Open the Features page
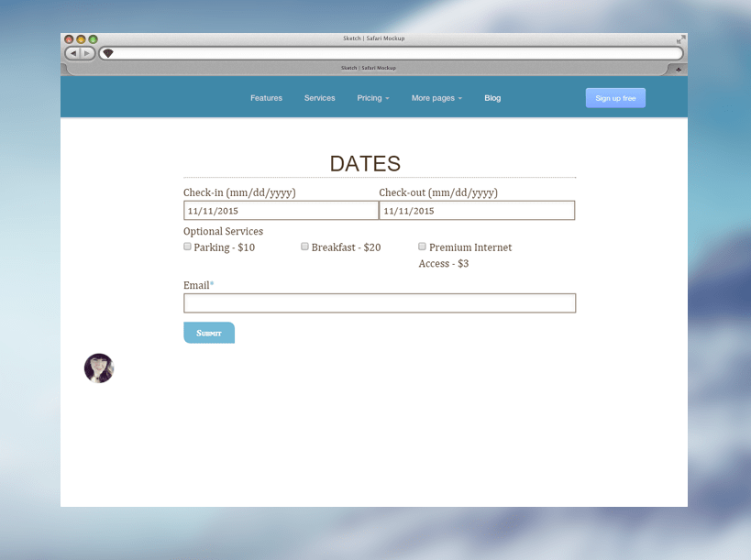The height and width of the screenshot is (560, 751). point(266,98)
